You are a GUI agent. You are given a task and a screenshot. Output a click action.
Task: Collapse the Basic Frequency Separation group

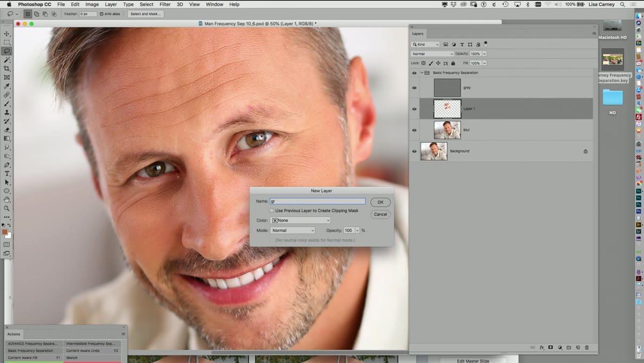pos(422,72)
